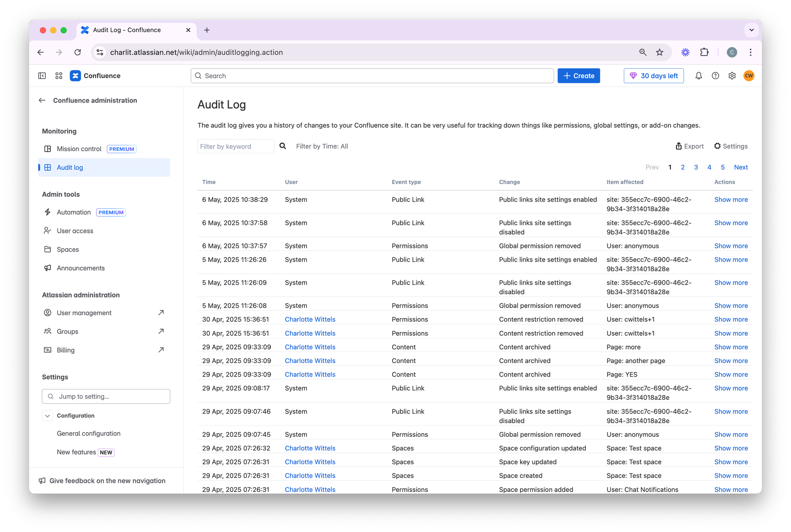Screen dimensions: 791x532
Task: Click the back arrow beside Confluence administration
Action: [42, 101]
